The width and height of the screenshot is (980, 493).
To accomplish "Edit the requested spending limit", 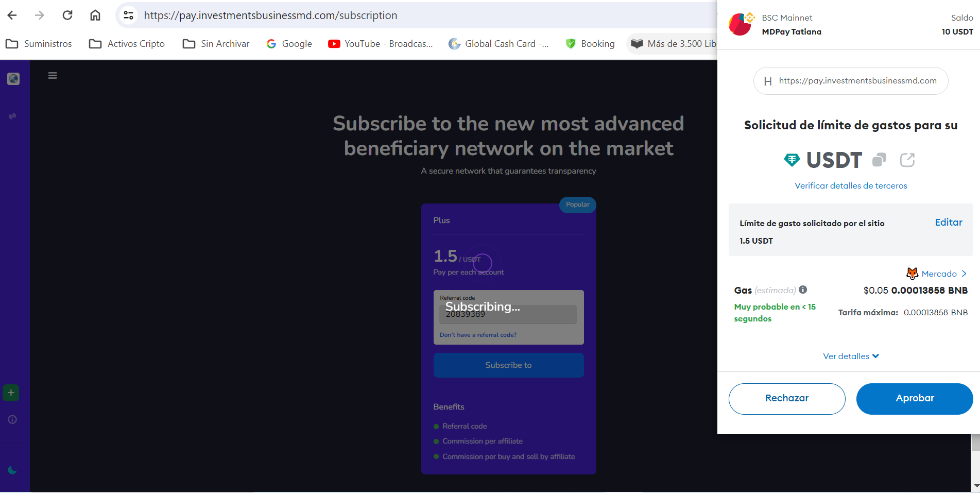I will 948,223.
